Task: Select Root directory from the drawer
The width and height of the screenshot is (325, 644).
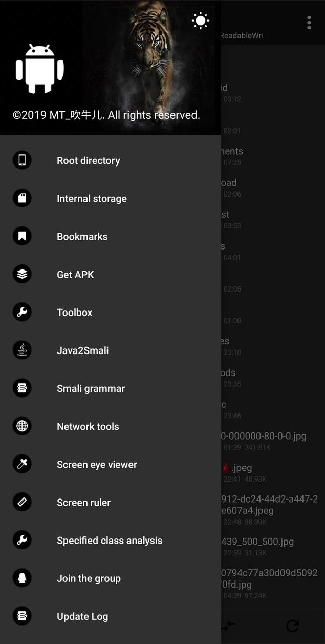Action: coord(88,160)
